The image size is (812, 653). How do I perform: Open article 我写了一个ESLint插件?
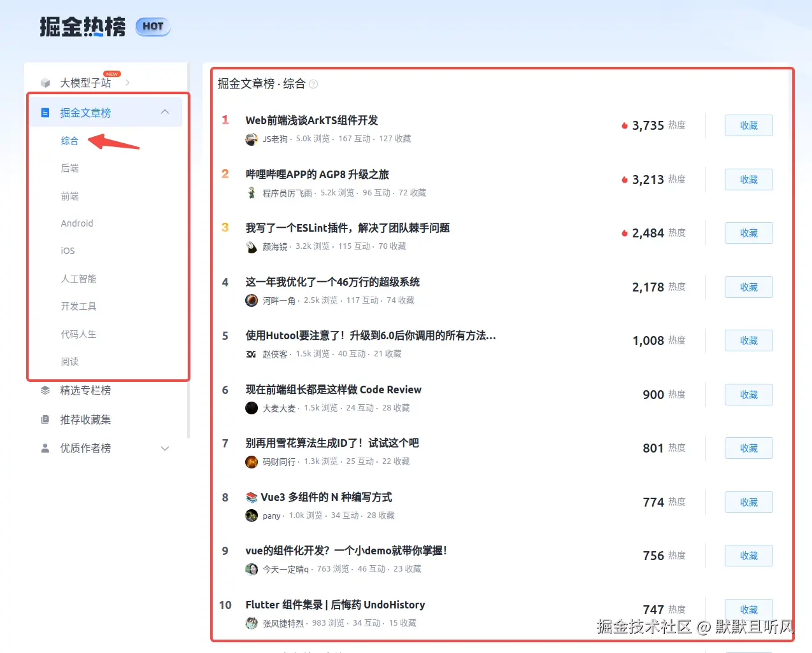pyautogui.click(x=348, y=228)
